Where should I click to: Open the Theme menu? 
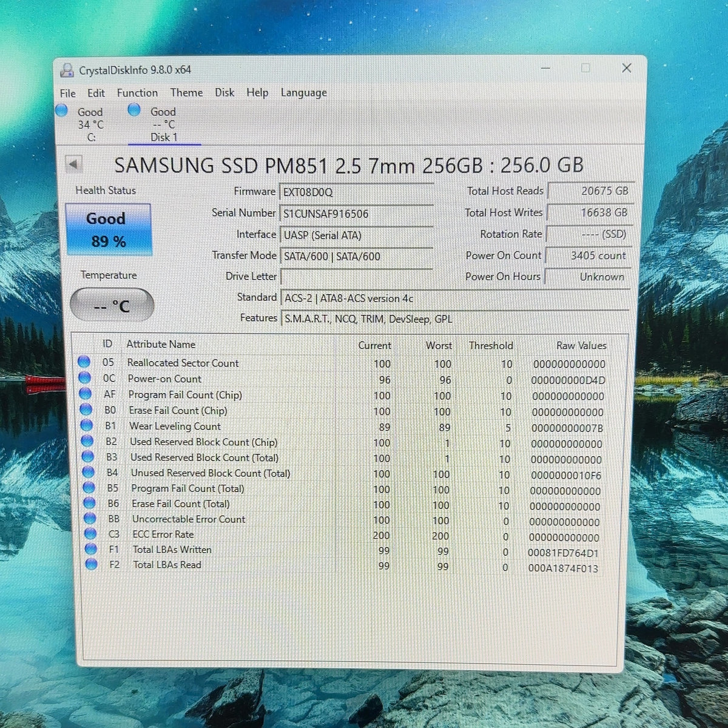click(x=186, y=92)
